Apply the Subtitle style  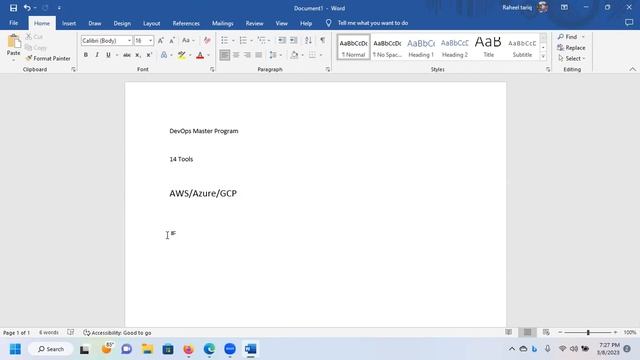[x=522, y=47]
